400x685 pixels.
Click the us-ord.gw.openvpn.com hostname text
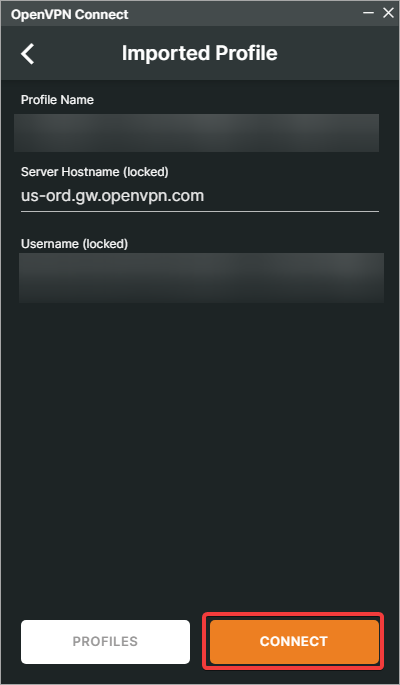[x=113, y=196]
